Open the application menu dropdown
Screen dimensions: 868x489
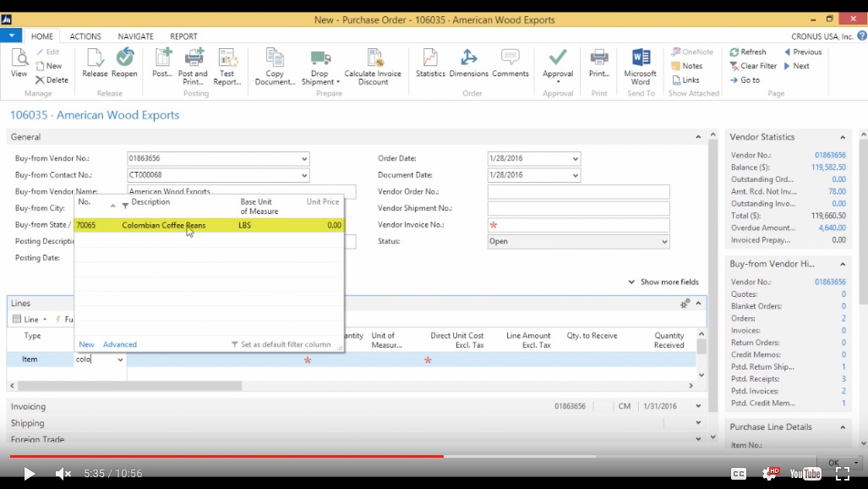11,36
